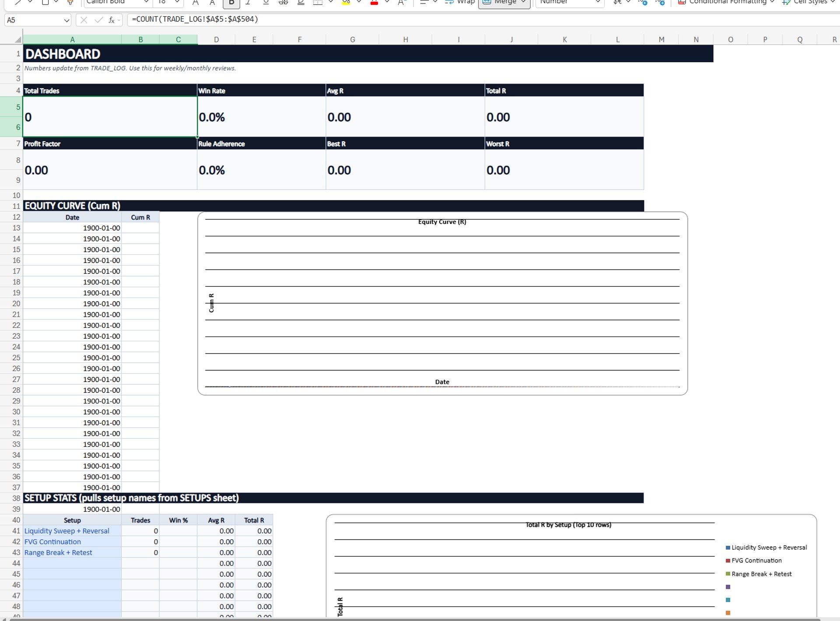The image size is (840, 621).
Task: Click the Select All corner triangle
Action: pyautogui.click(x=17, y=40)
